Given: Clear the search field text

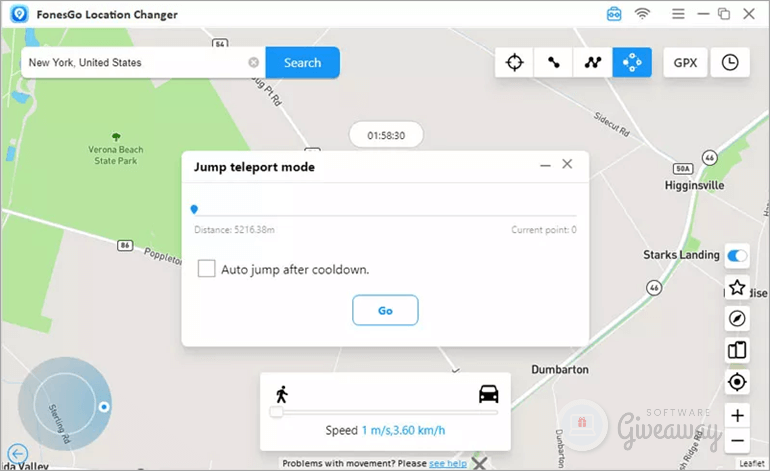Looking at the screenshot, I should click(253, 62).
